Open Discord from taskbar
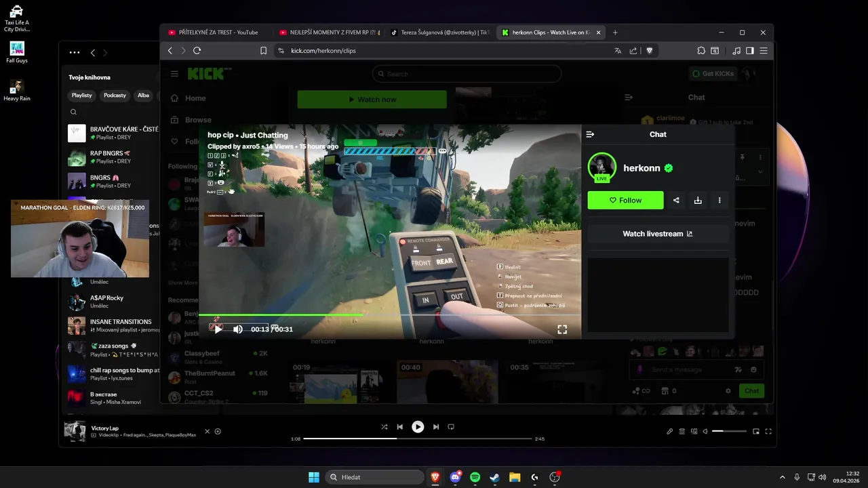The image size is (868, 488). tap(455, 477)
